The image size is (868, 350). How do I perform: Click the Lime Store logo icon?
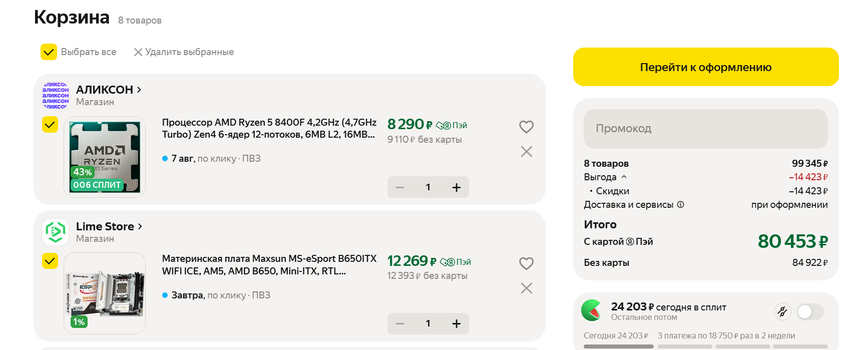(x=56, y=232)
